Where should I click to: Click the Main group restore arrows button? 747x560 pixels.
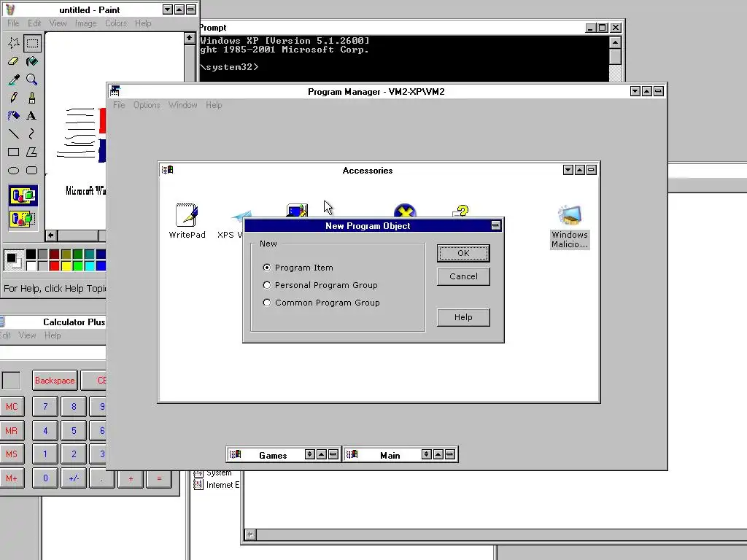point(426,454)
